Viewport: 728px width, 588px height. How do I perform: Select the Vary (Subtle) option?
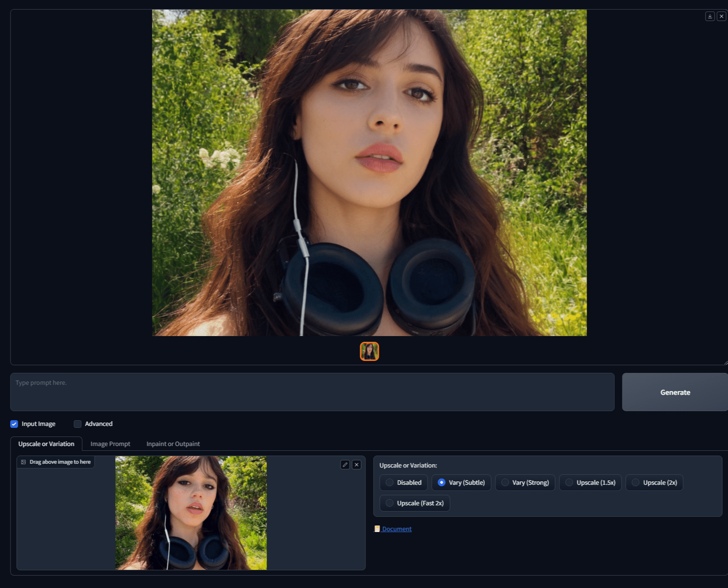pyautogui.click(x=441, y=483)
